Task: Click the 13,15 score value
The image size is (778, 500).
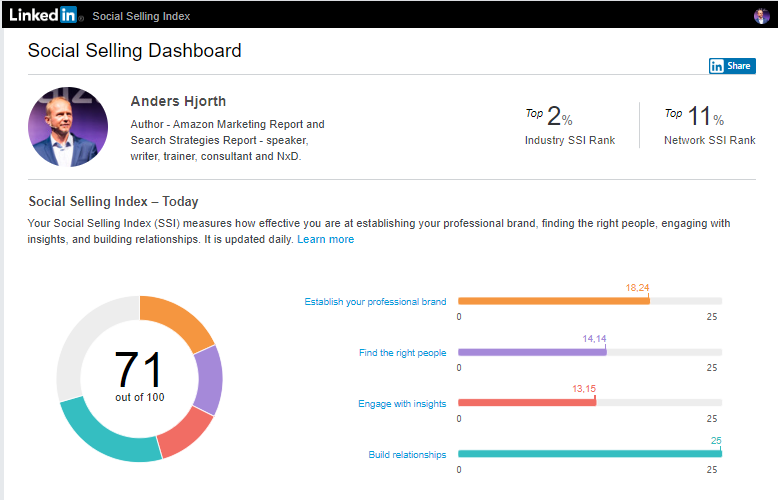Action: point(584,389)
